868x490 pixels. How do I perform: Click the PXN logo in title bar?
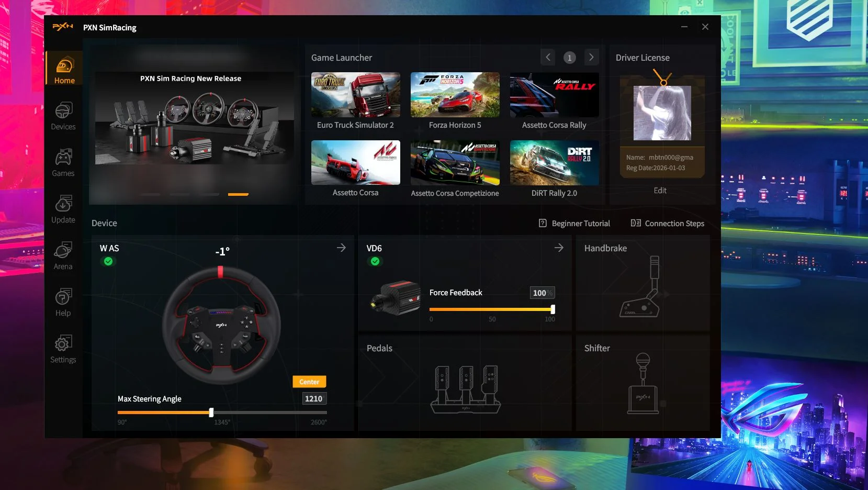pos(63,27)
